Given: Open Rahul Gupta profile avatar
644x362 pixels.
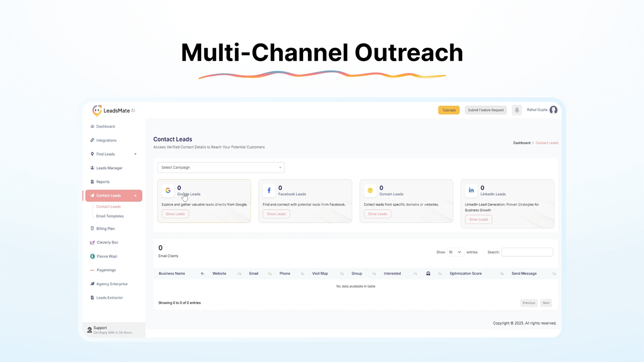Looking at the screenshot, I should tap(553, 110).
